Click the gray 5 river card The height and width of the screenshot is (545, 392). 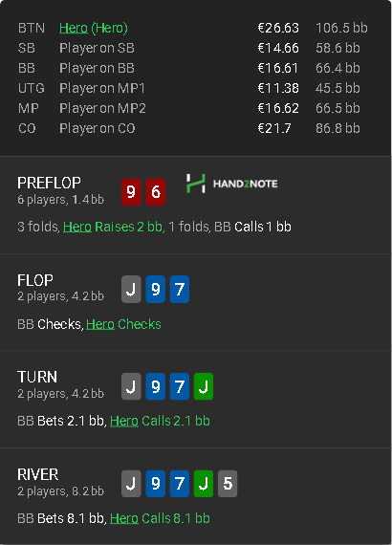[228, 484]
